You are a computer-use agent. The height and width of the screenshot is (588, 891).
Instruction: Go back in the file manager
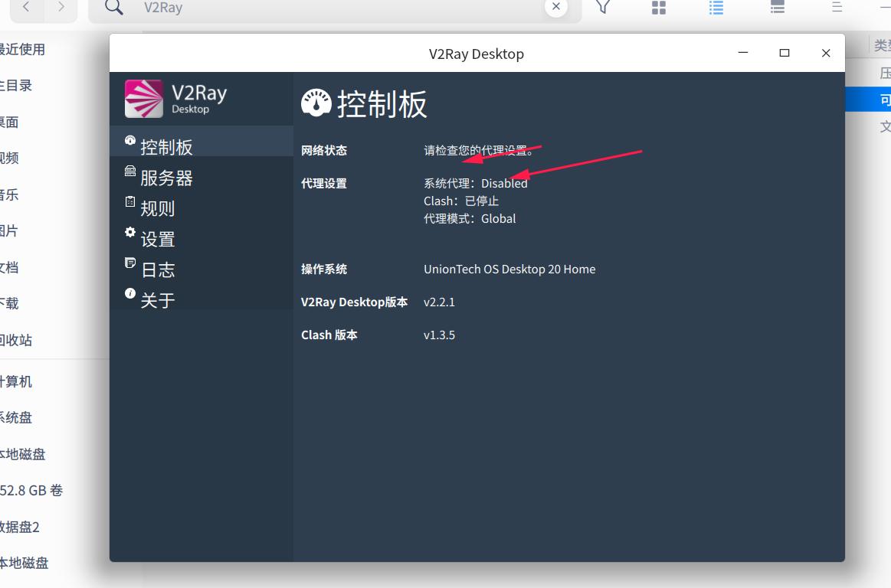[x=26, y=7]
